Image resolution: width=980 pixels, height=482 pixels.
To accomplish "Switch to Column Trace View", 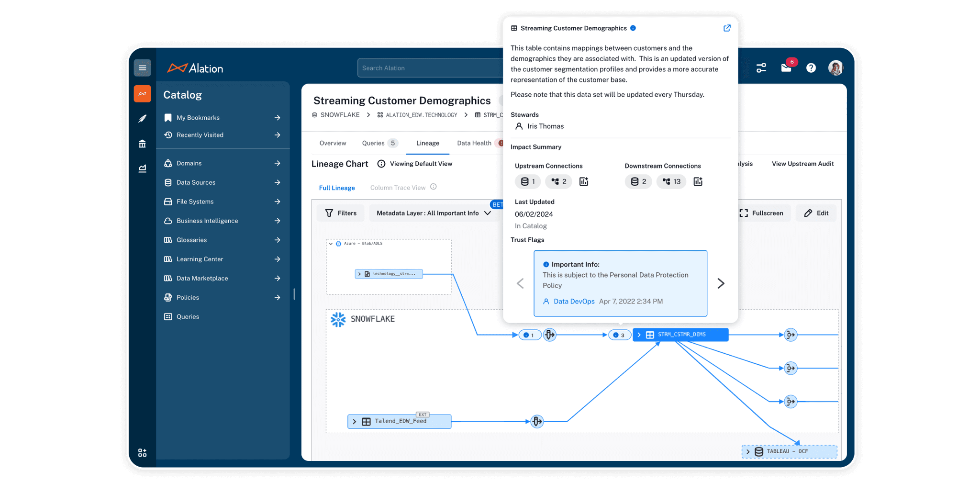I will click(x=397, y=187).
